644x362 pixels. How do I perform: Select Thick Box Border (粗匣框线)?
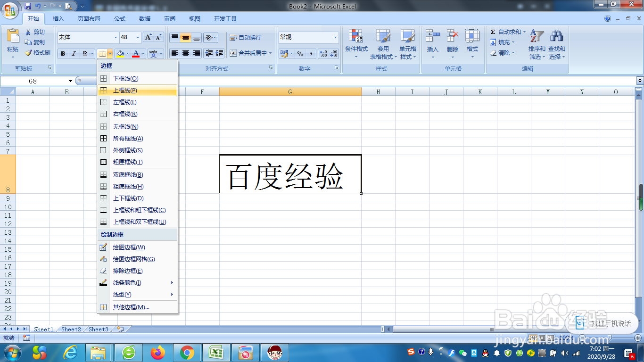coord(137,162)
